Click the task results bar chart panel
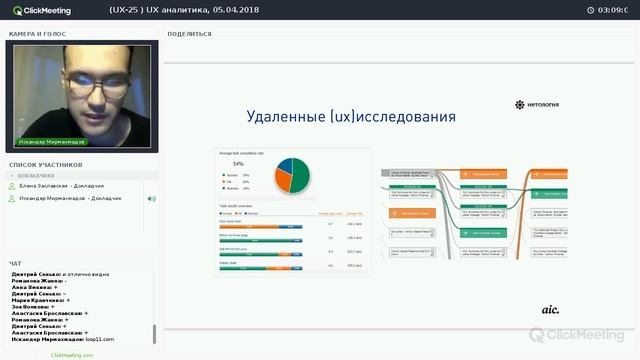This screenshot has width=640, height=360. [x=292, y=239]
